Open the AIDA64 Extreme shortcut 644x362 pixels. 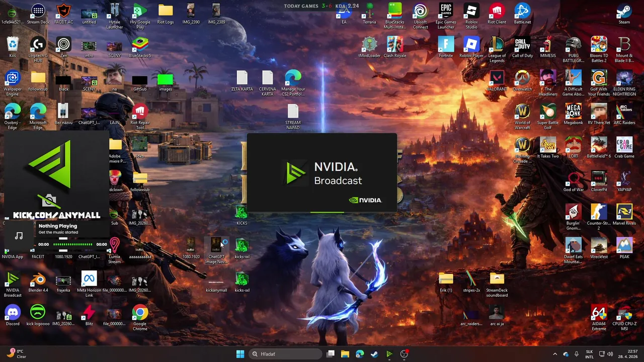coord(599,318)
